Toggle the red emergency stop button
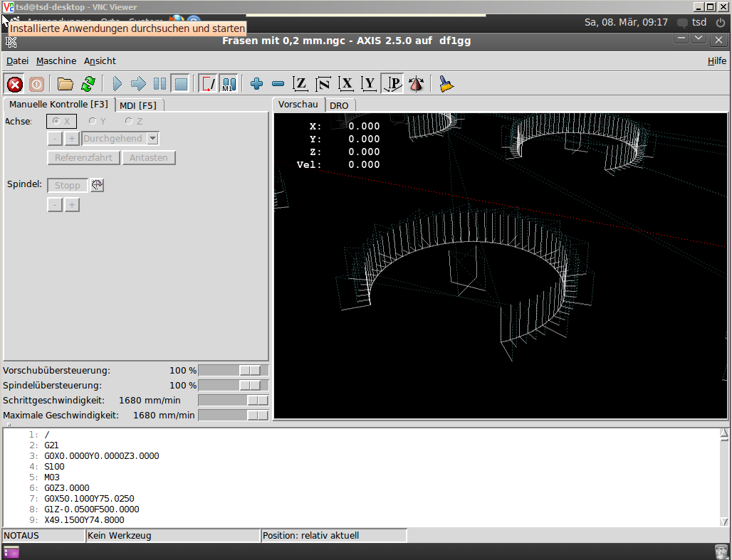 point(15,85)
